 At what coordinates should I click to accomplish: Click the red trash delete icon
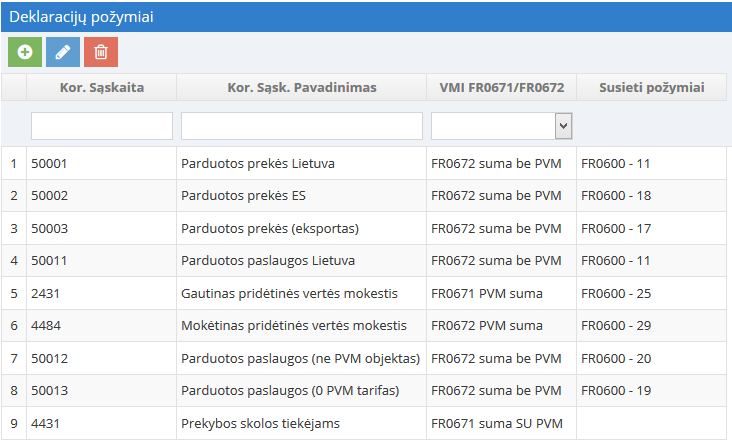point(101,52)
